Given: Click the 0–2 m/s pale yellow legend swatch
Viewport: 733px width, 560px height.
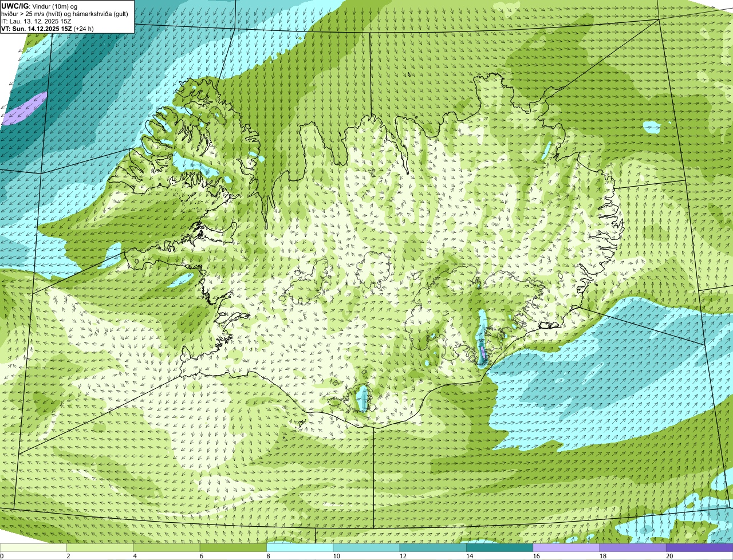Looking at the screenshot, I should [33, 547].
